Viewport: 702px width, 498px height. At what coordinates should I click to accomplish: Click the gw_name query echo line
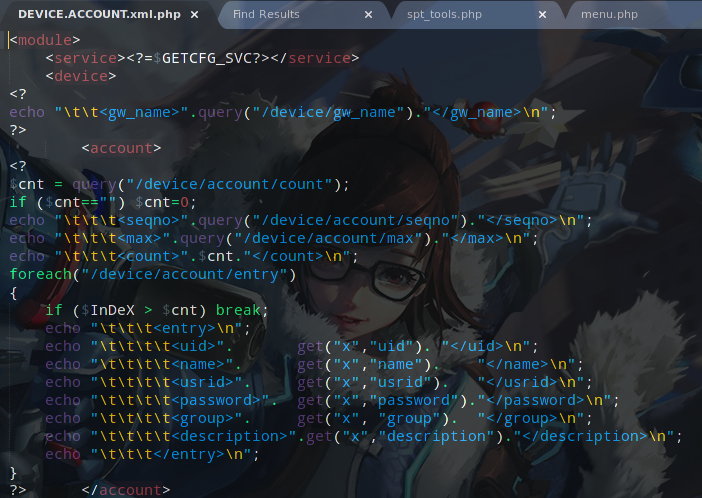(280, 112)
